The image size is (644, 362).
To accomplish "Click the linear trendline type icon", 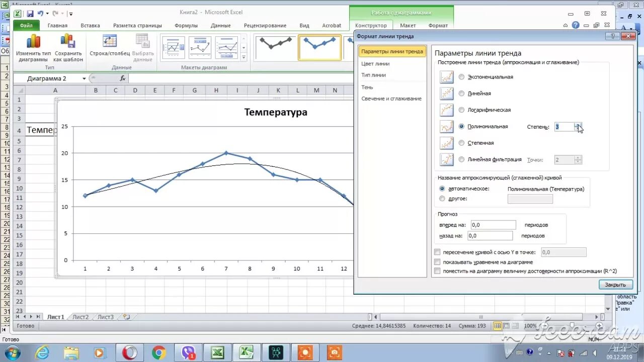I will [446, 94].
